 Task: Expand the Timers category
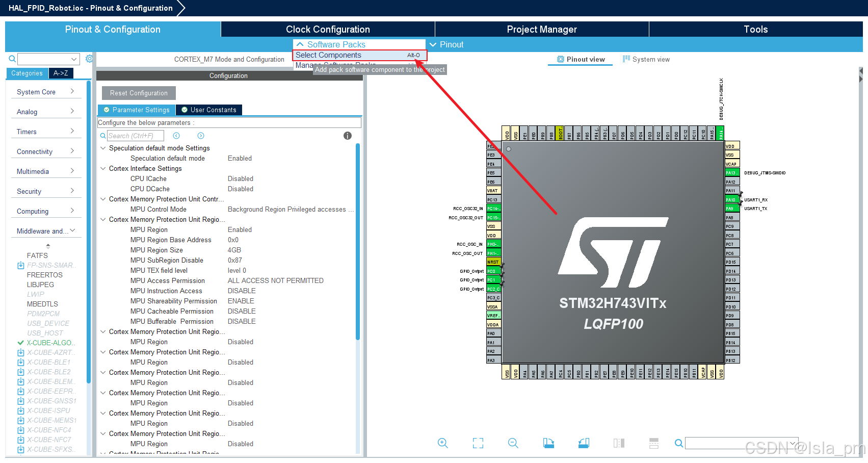click(45, 132)
